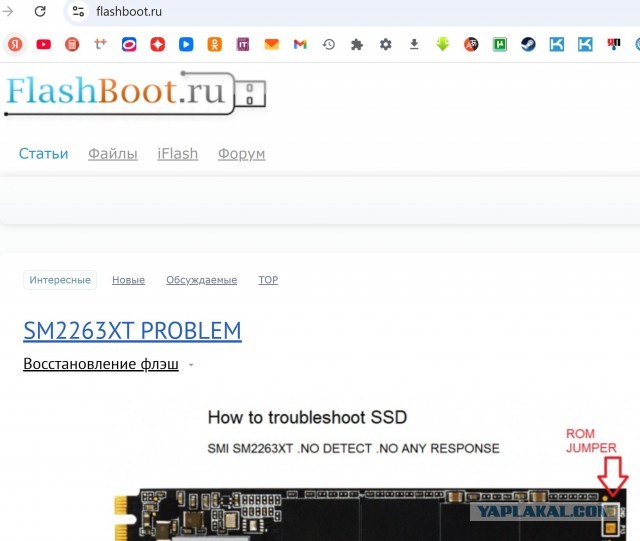Screen dimensions: 640x541
Task: Open the blue play-button bookmark
Action: point(186,44)
